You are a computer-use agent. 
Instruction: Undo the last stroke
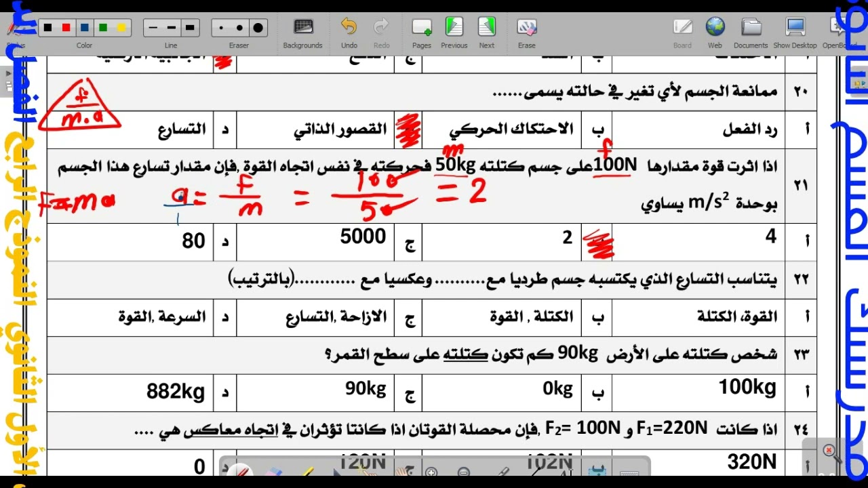pos(349,33)
